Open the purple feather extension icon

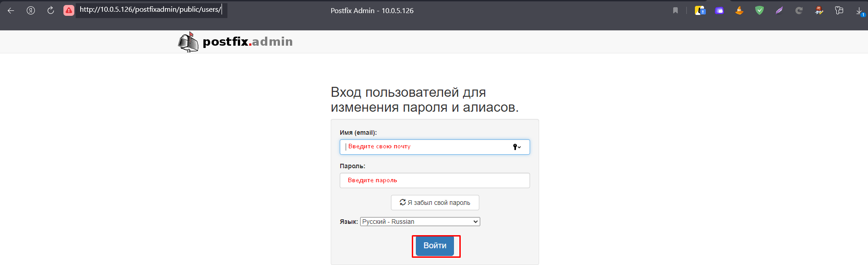coord(779,10)
